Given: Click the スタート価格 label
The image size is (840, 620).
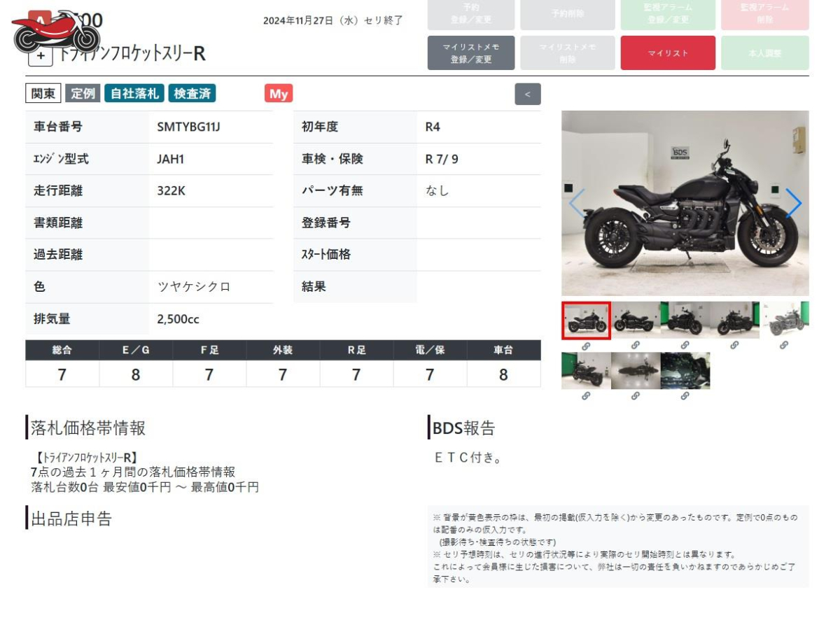Looking at the screenshot, I should tap(326, 255).
